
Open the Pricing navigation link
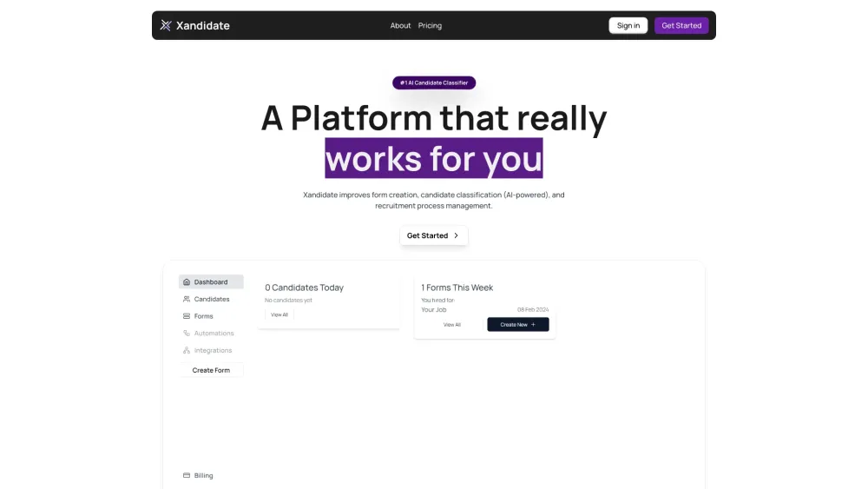pyautogui.click(x=430, y=25)
